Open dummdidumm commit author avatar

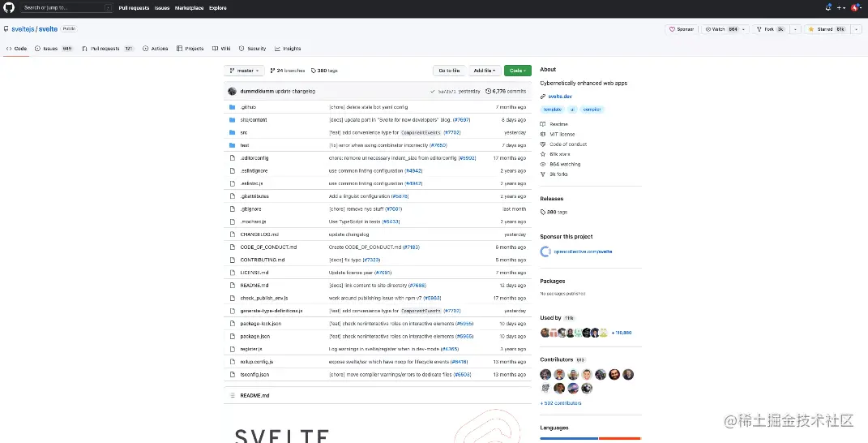[233, 91]
